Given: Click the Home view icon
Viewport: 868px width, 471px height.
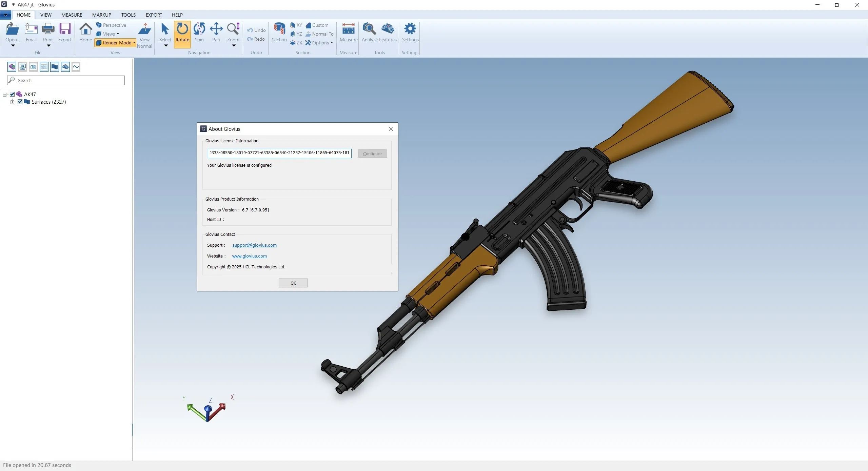Looking at the screenshot, I should click(x=85, y=29).
